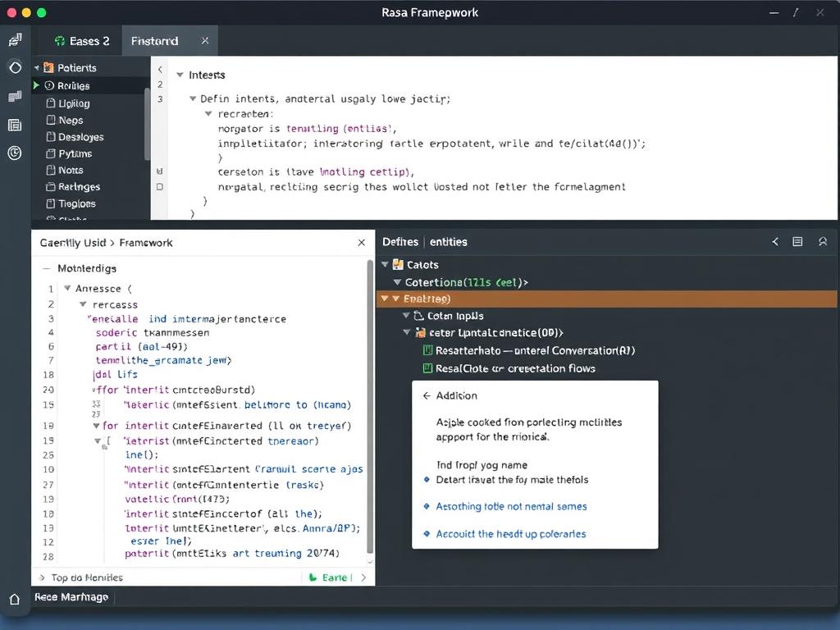
Task: Collapse the Patients folder tree
Action: coord(36,68)
